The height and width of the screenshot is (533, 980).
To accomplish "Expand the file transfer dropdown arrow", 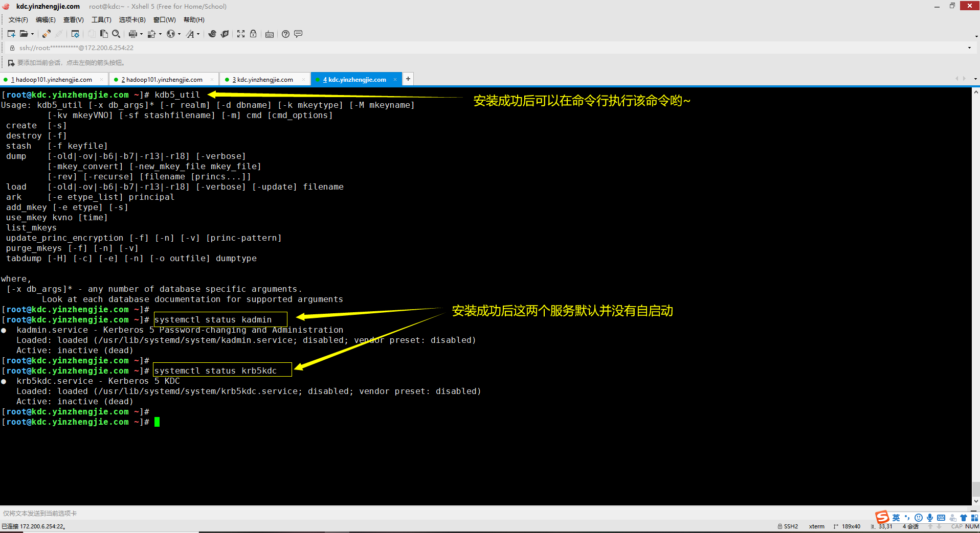I will pyautogui.click(x=160, y=34).
